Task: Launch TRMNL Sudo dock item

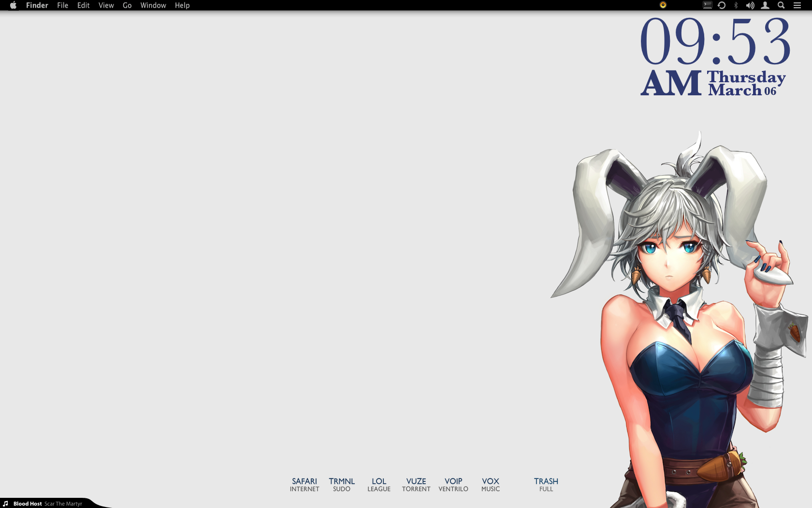Action: pyautogui.click(x=342, y=485)
